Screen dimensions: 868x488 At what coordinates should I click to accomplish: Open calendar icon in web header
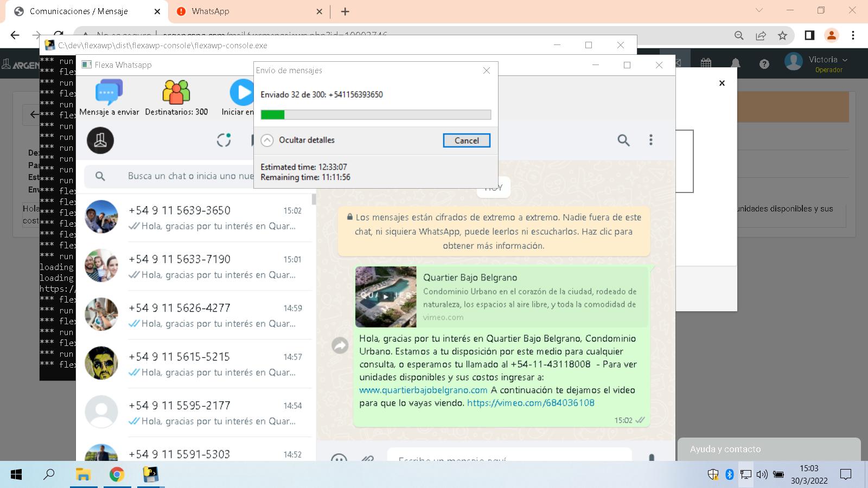706,63
